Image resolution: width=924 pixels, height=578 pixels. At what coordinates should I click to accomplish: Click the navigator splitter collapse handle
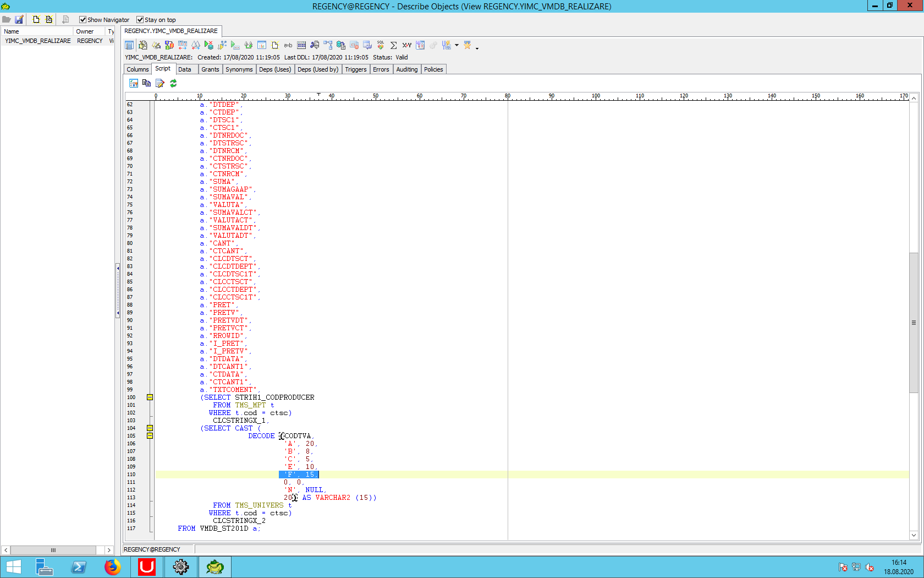118,290
